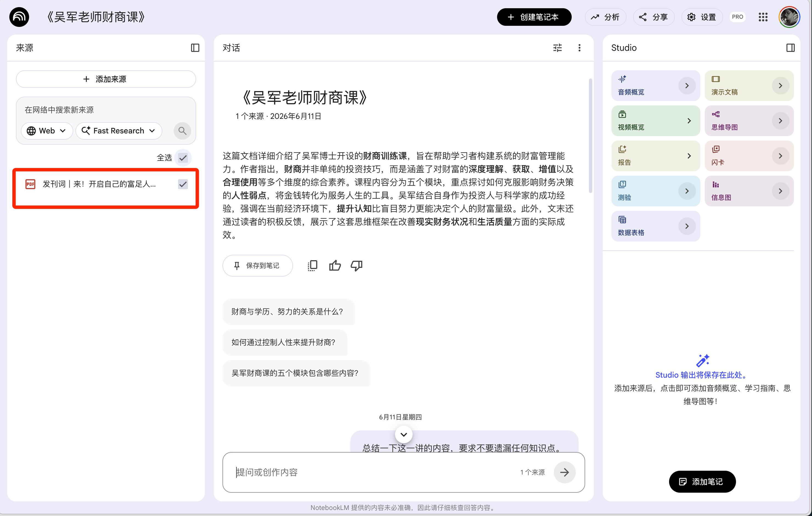The image size is (812, 516).
Task: Toggle the 全选 select-all checkbox
Action: click(x=183, y=158)
